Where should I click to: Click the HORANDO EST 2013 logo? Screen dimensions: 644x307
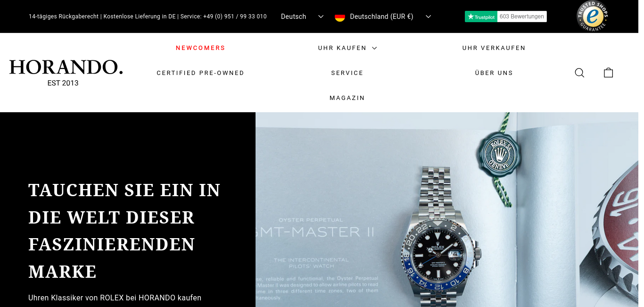click(x=66, y=73)
